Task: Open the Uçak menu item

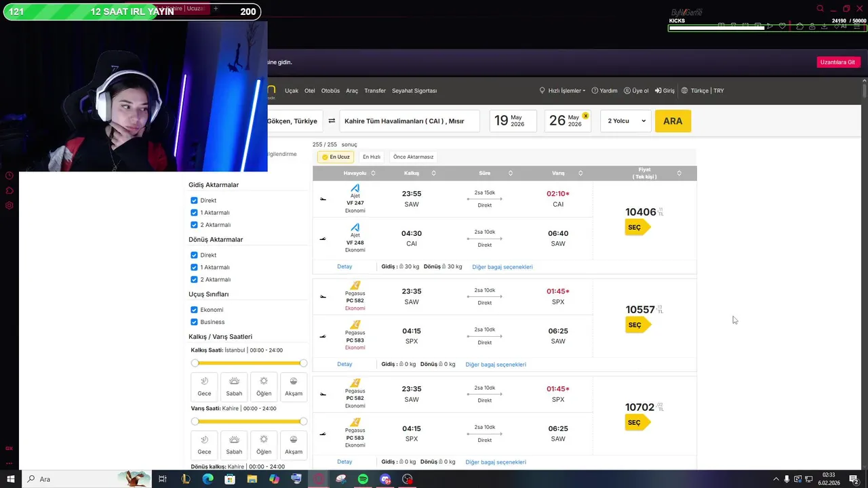Action: click(x=292, y=90)
